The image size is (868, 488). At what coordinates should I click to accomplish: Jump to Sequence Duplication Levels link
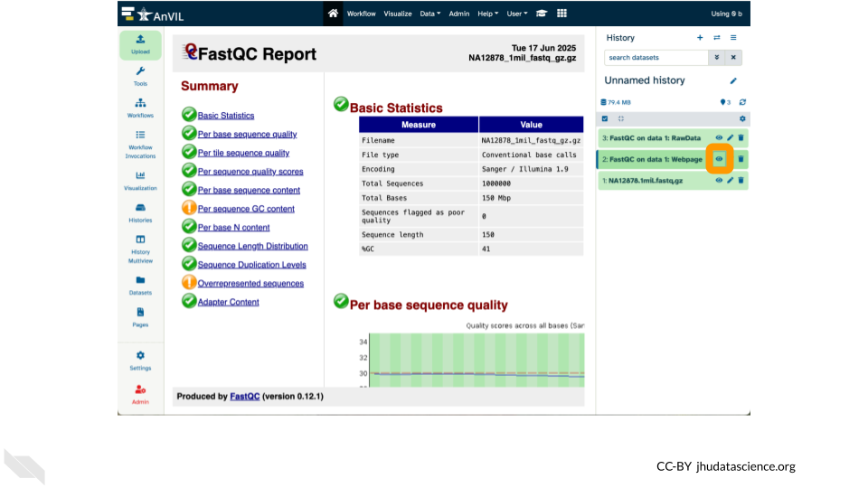(252, 265)
